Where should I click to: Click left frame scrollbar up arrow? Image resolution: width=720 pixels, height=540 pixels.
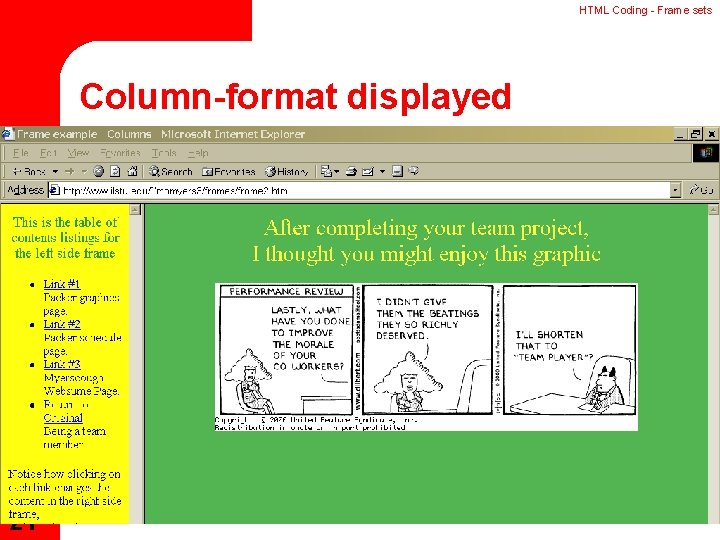pos(135,210)
